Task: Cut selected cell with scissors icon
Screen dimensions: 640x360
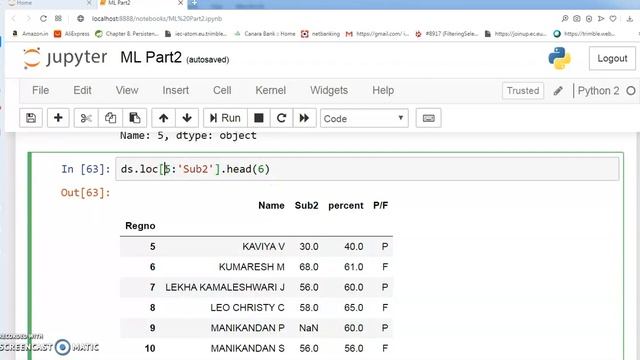Action: (86, 118)
